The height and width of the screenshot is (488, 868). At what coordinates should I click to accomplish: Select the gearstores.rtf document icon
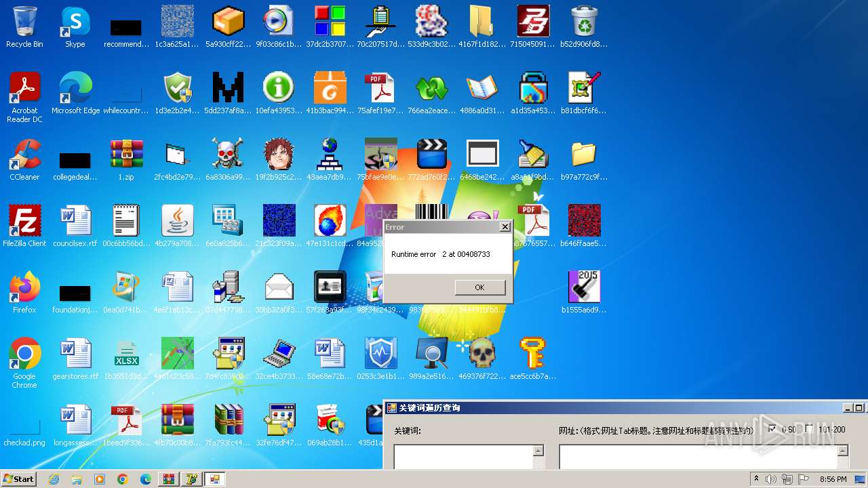pyautogui.click(x=75, y=359)
